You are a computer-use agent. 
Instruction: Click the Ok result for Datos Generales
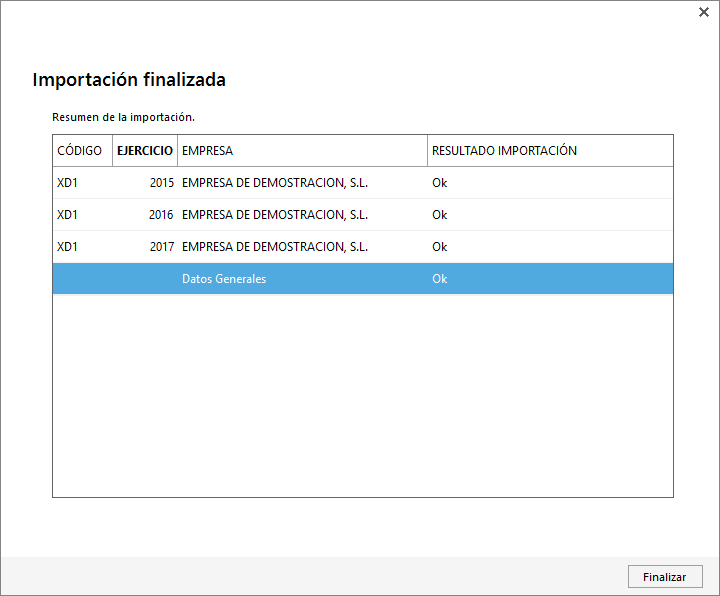coord(439,279)
